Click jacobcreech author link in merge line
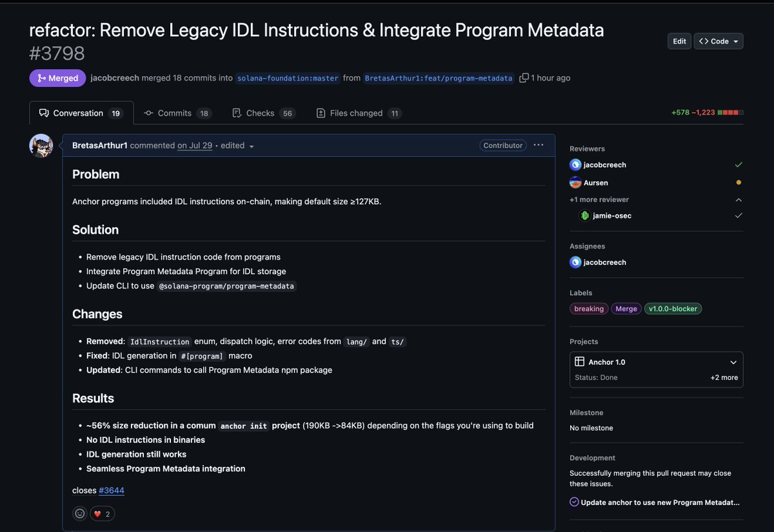774x532 pixels. pyautogui.click(x=115, y=78)
